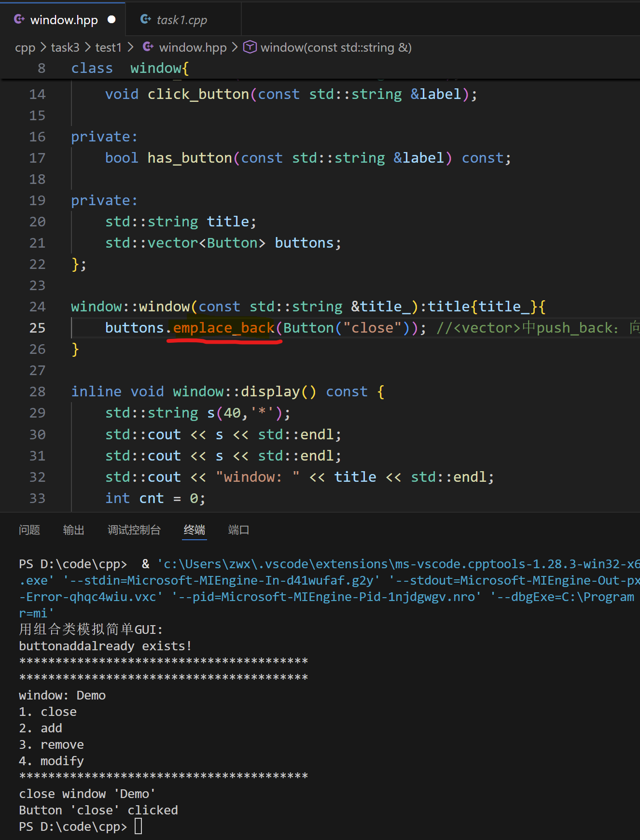The width and height of the screenshot is (640, 840).
Task: Click terminal line '3. remove'
Action: [x=51, y=745]
